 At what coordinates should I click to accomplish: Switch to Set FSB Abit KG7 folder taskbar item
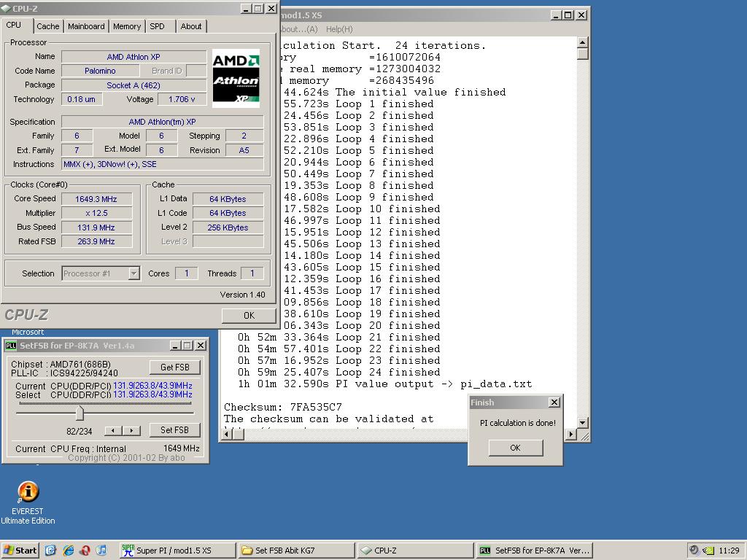(296, 551)
